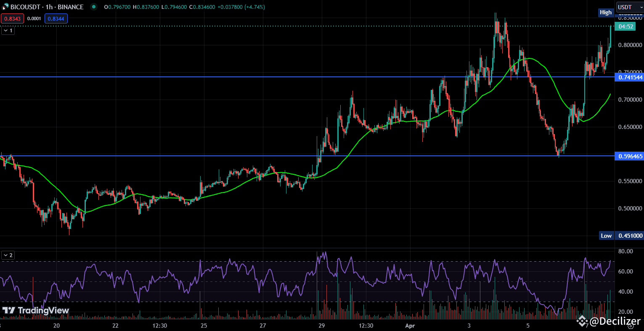
Task: Click the 0.850000 level on the price scale
Action: (x=631, y=18)
